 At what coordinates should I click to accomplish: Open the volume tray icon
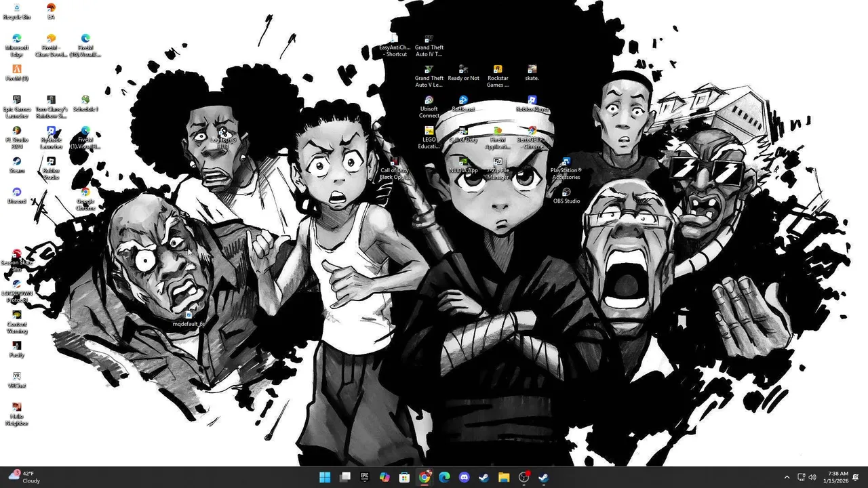coord(812,477)
